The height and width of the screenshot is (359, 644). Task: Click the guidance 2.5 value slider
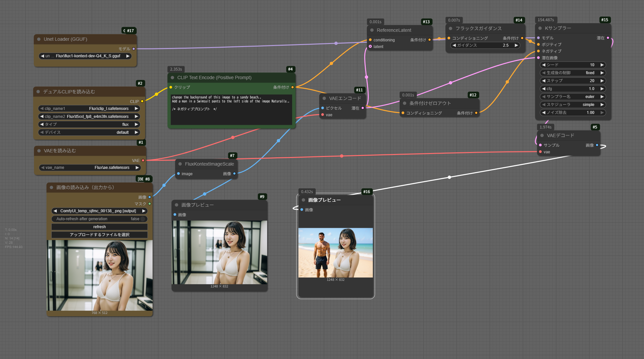485,45
